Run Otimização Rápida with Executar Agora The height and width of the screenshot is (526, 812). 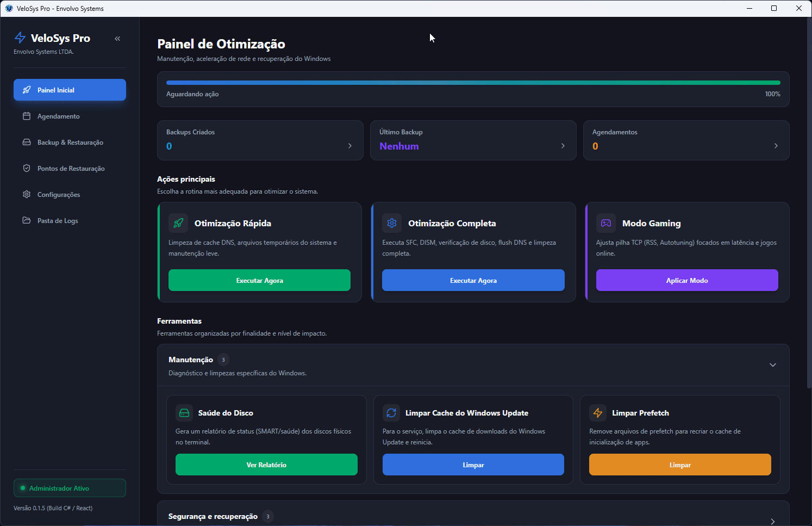259,280
